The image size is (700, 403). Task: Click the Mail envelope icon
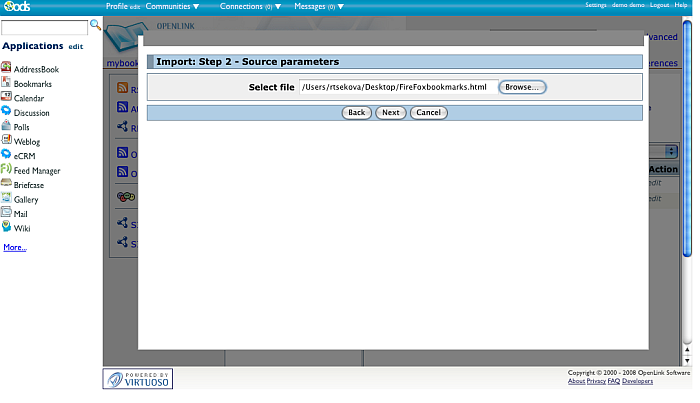pos(7,214)
